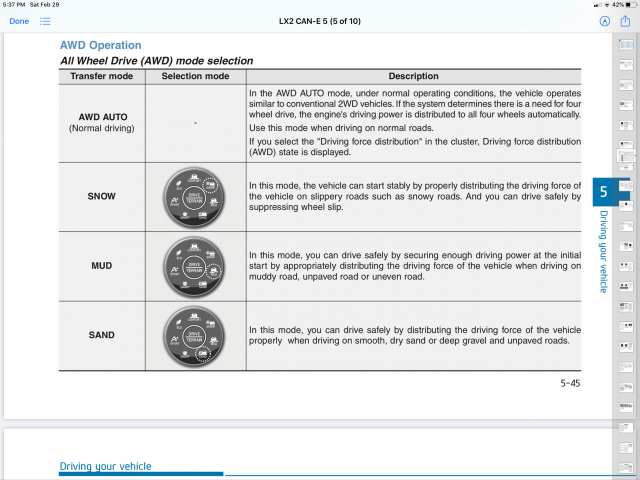Tap the LX2 CAN-E 5 document title
Screen dimensions: 640x480
[319, 21]
